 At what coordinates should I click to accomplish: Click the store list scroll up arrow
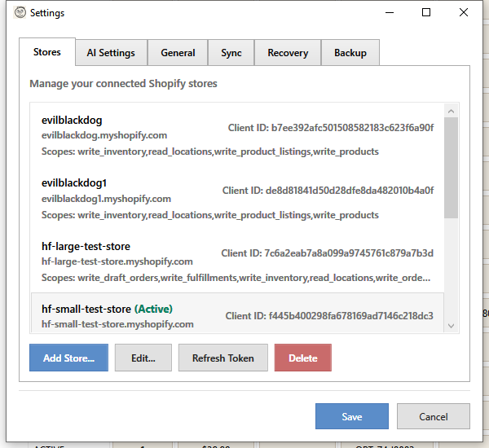pos(451,111)
